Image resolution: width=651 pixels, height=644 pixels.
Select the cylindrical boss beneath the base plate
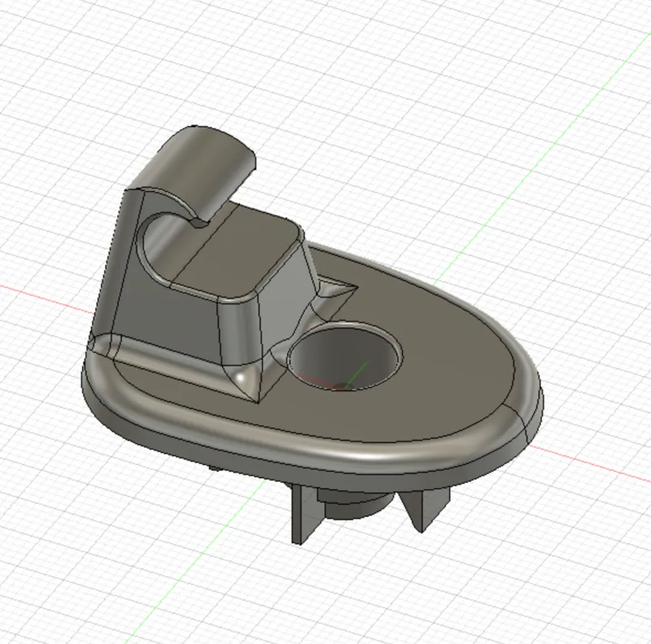coord(355,504)
